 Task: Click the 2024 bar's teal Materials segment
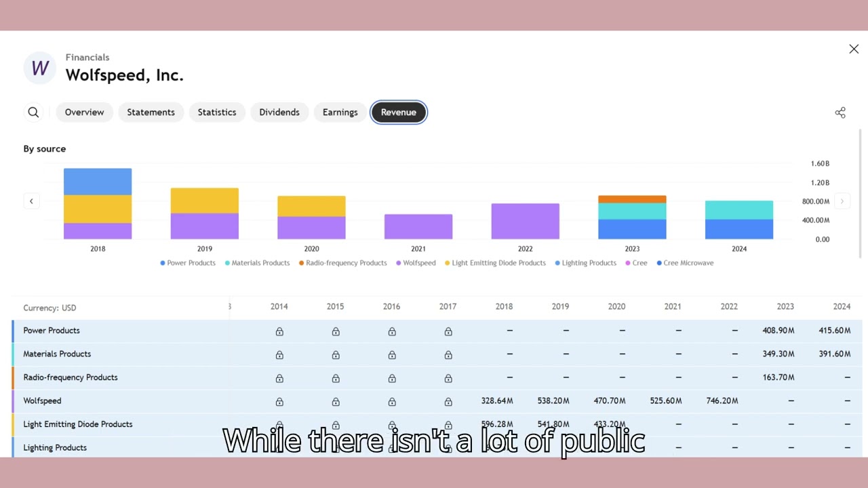tap(739, 210)
